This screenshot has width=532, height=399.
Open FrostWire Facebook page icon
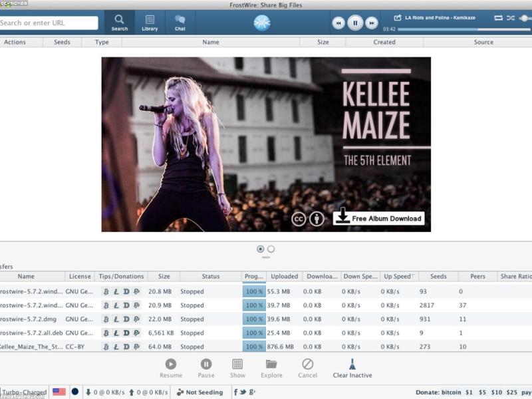point(235,392)
